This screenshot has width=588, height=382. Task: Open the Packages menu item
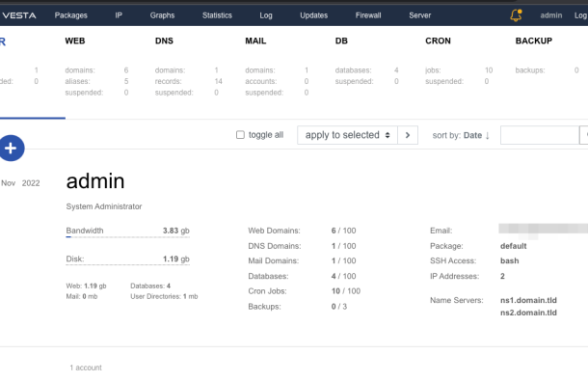tap(71, 15)
